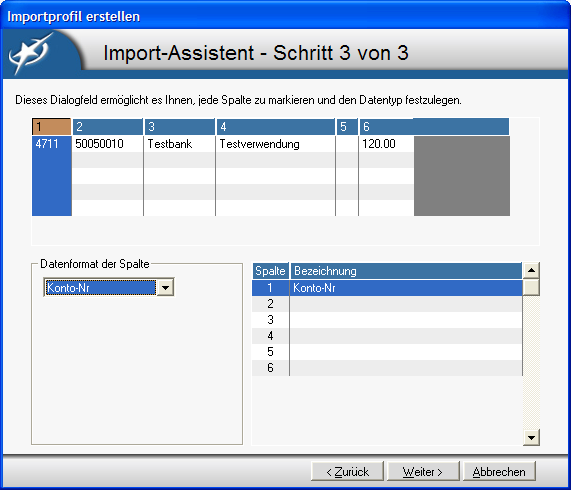571x490 pixels.
Task: Select column header 1 in preview grid
Action: point(51,127)
